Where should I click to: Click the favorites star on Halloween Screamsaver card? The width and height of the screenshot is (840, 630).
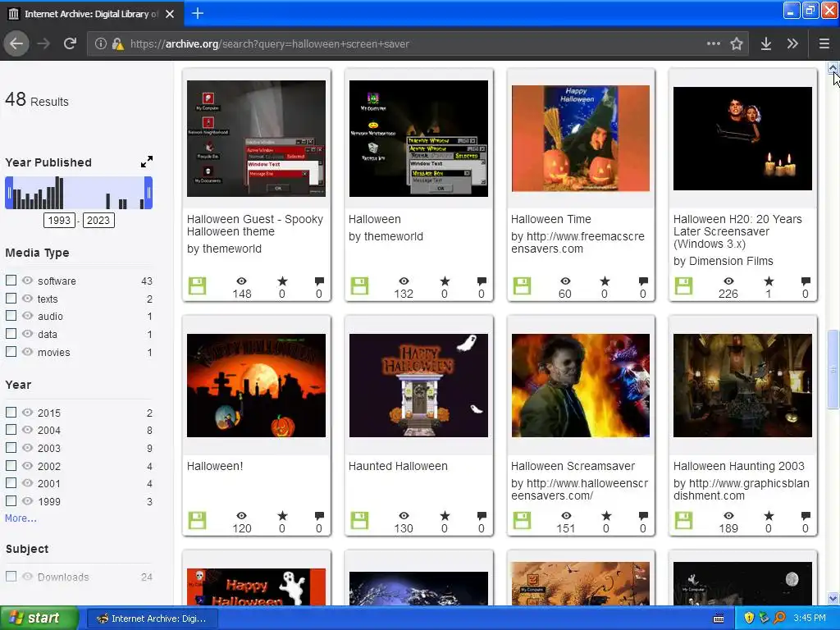(606, 515)
